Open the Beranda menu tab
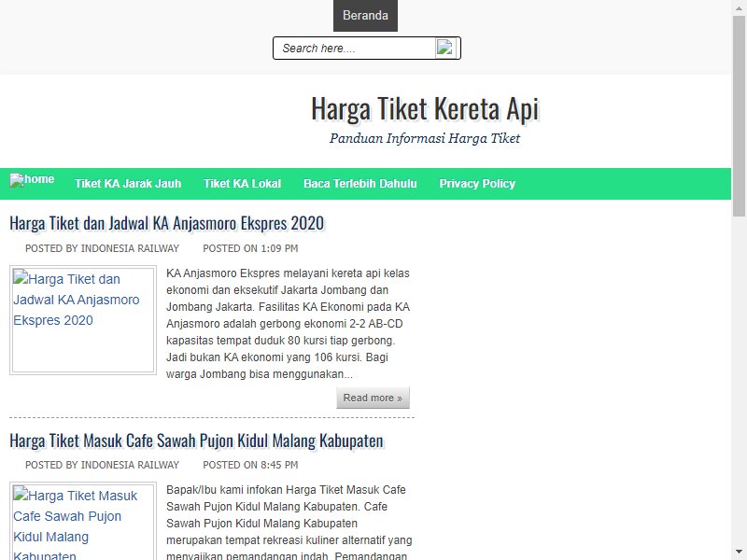 tap(365, 16)
